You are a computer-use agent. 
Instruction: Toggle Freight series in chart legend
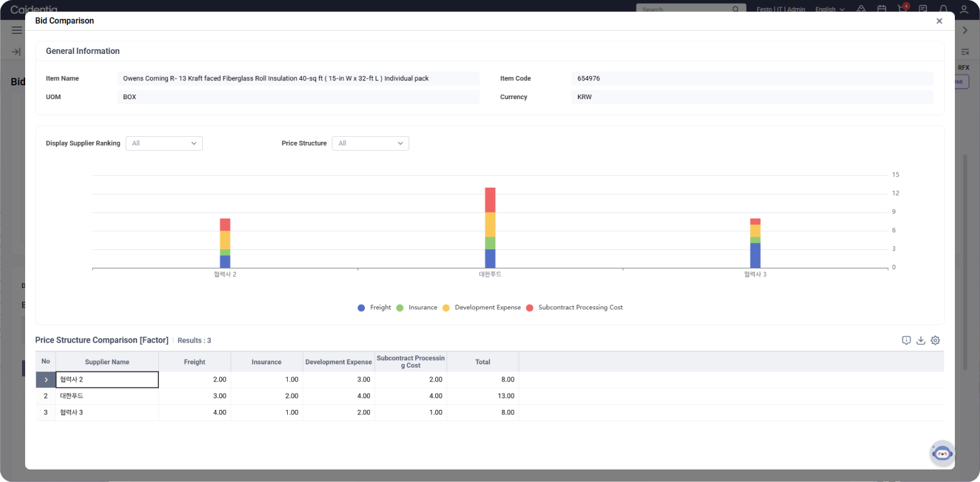(x=374, y=308)
